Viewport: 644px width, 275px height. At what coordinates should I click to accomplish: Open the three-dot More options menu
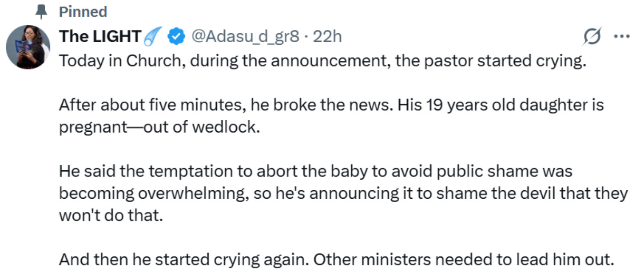[621, 37]
